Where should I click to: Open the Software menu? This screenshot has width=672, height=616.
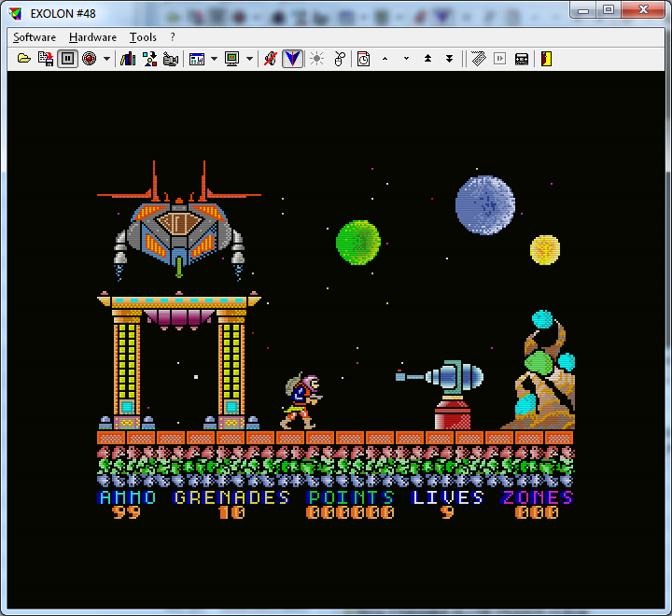click(35, 37)
